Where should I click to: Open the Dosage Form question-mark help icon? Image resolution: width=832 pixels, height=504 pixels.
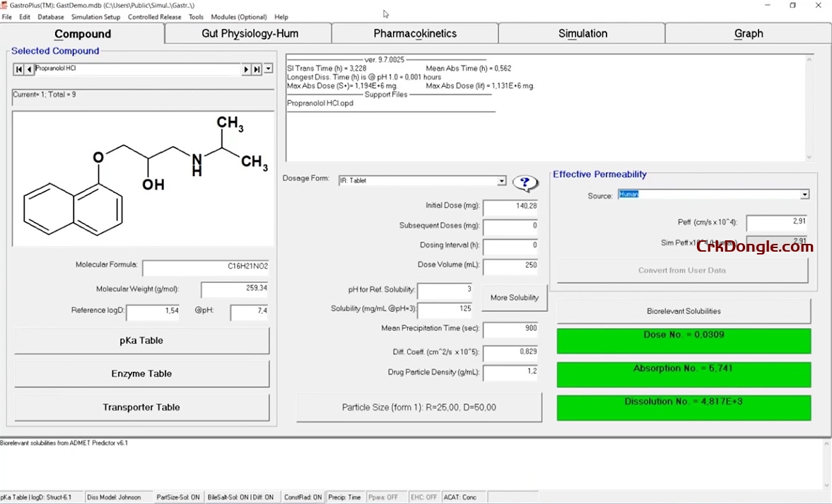[525, 182]
